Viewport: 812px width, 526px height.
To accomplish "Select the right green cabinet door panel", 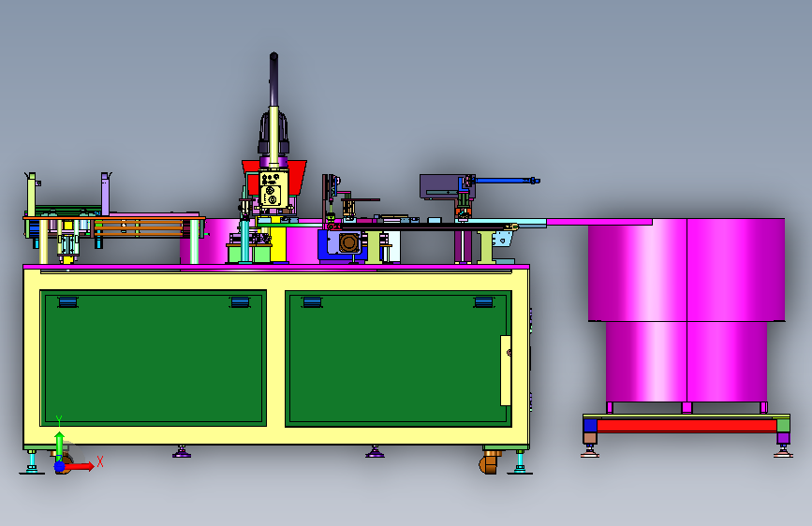I will 398,358.
